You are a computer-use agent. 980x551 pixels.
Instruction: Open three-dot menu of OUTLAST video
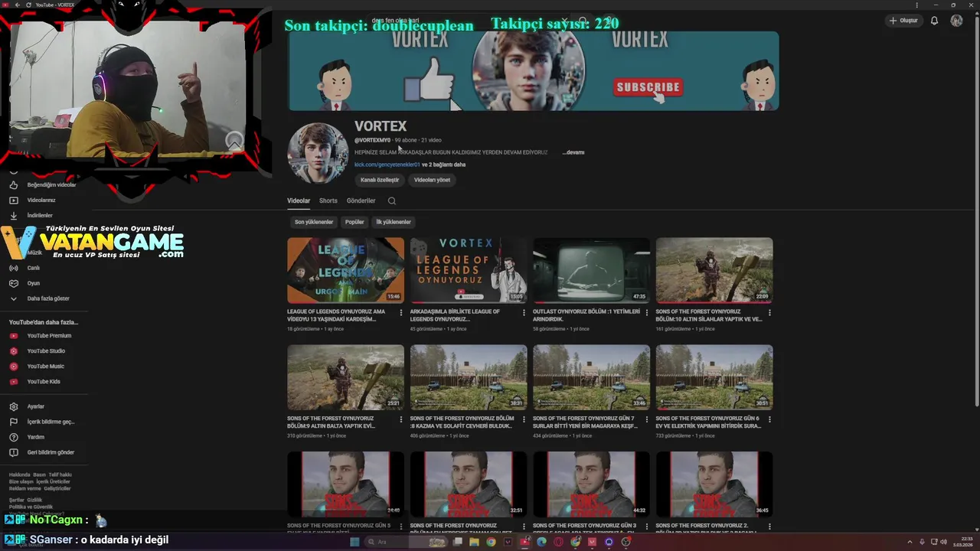pos(647,312)
